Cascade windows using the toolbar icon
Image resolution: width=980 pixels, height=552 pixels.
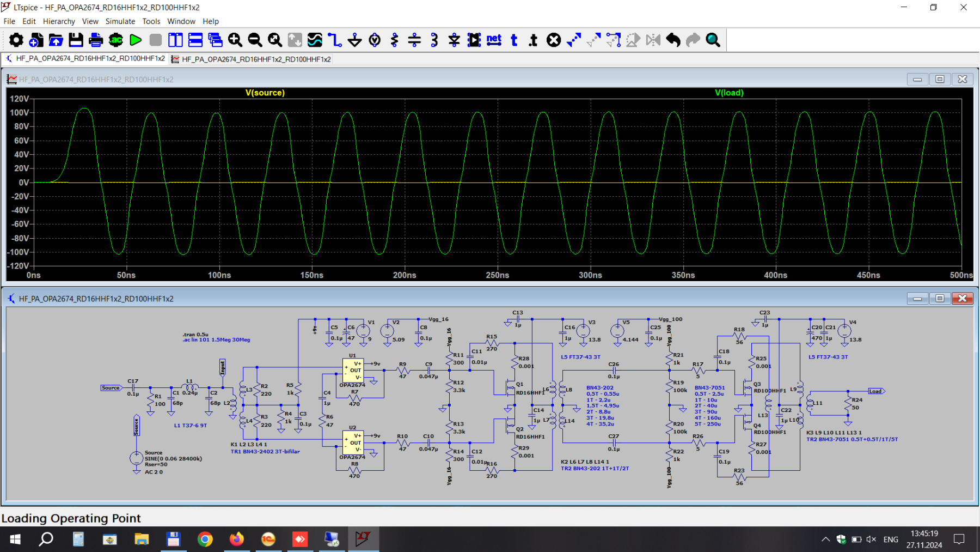[x=216, y=40]
